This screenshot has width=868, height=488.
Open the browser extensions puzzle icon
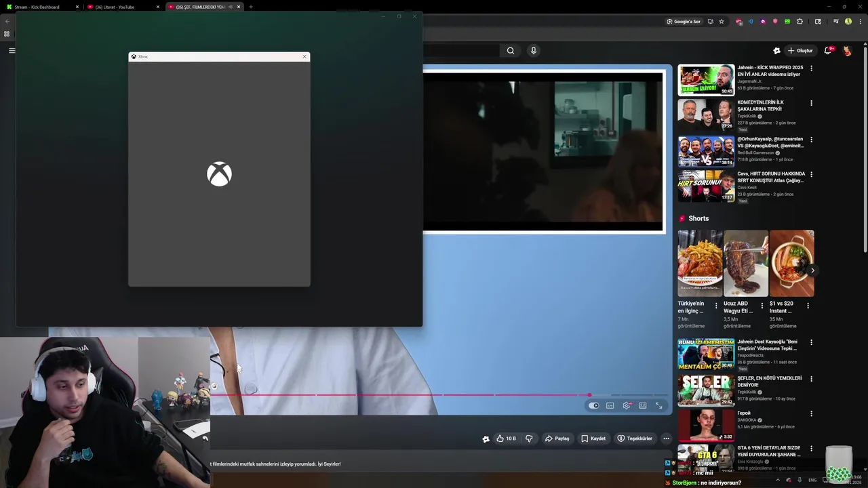coord(800,22)
